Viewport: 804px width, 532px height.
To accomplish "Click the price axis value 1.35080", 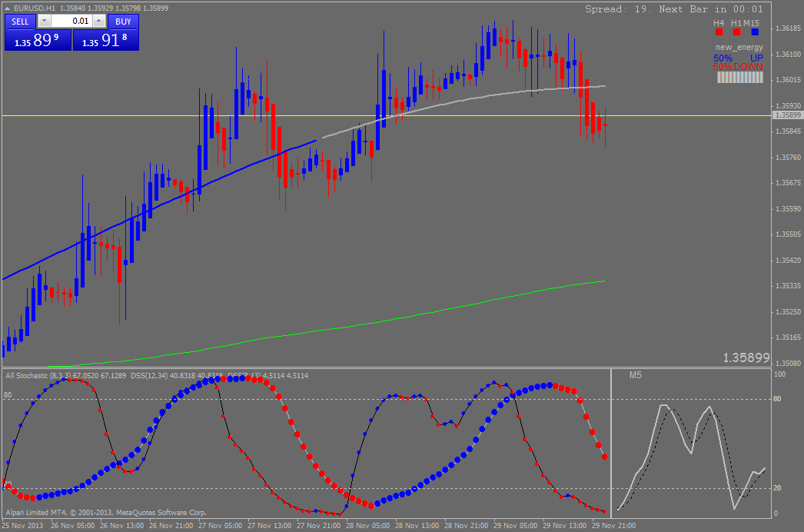I will (x=789, y=363).
